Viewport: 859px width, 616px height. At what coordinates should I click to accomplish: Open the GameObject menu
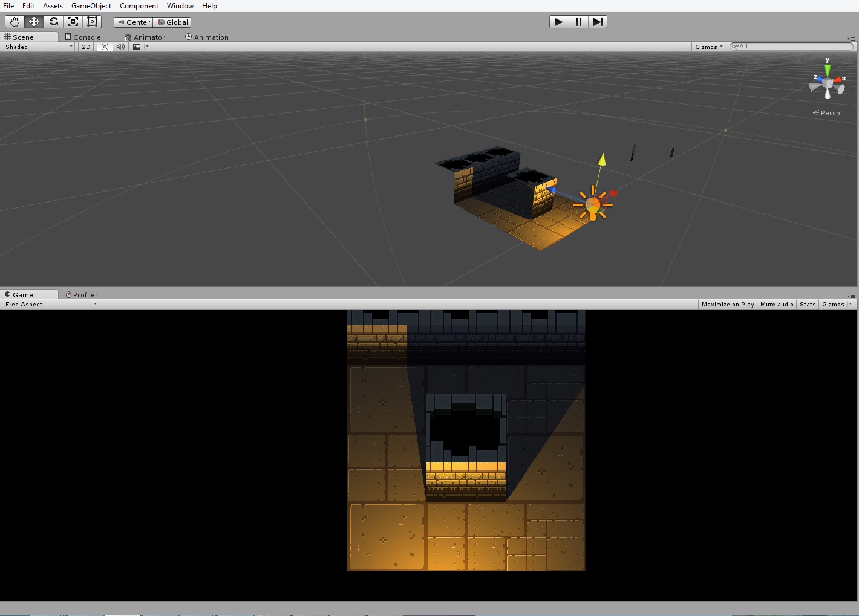[x=91, y=5]
